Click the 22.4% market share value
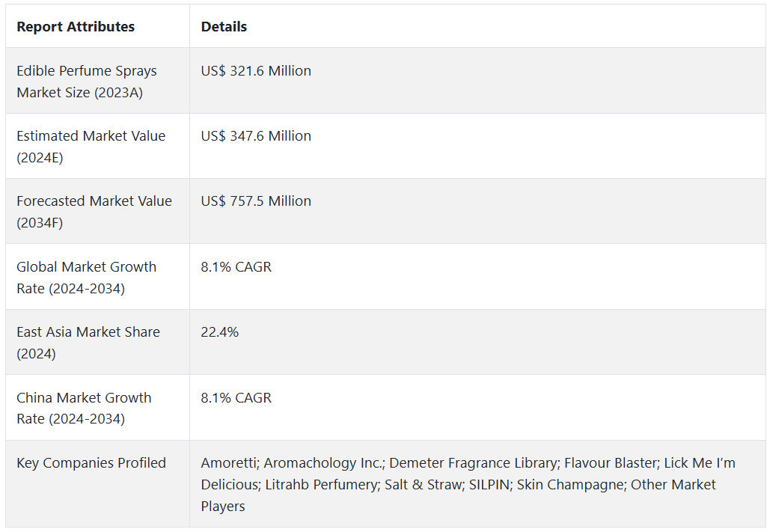Viewport: 770px width, 532px height. [x=219, y=332]
